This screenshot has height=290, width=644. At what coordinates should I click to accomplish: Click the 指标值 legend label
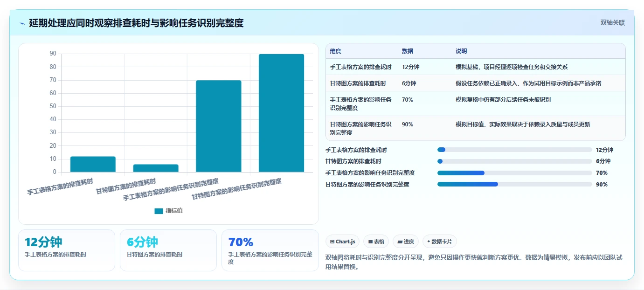tap(174, 211)
